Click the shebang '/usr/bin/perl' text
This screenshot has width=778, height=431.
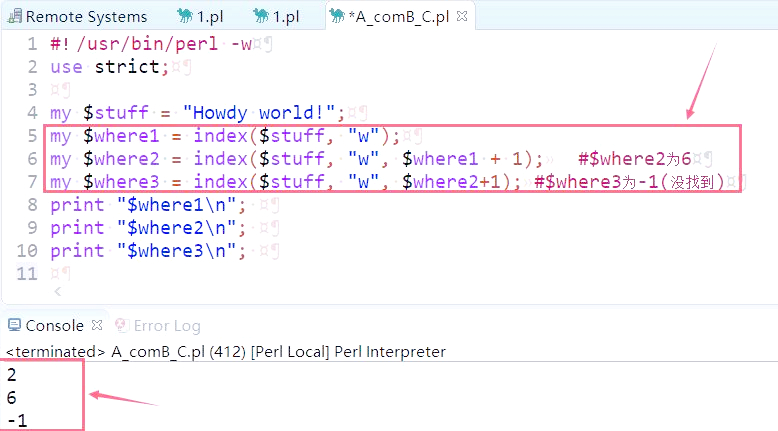pos(147,44)
